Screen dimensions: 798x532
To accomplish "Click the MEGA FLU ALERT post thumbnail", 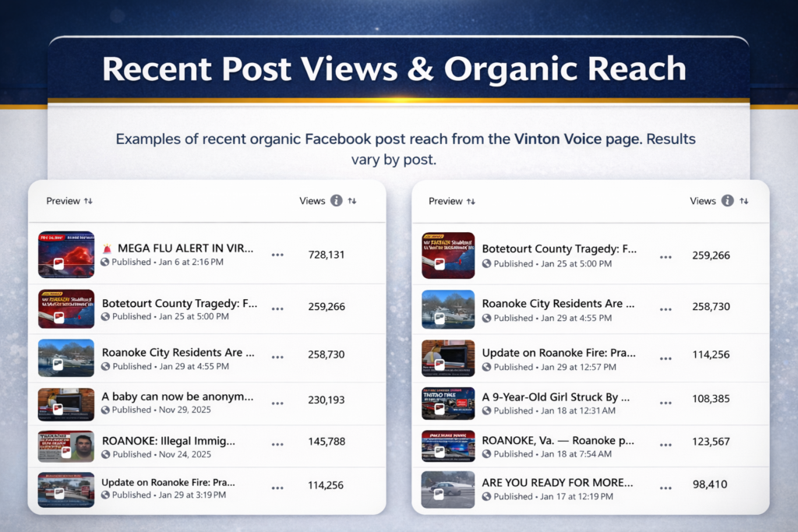I will 66,254.
